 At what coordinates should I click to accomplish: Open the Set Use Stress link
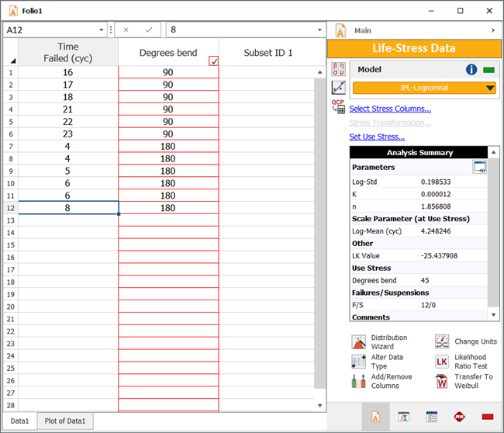click(x=377, y=137)
